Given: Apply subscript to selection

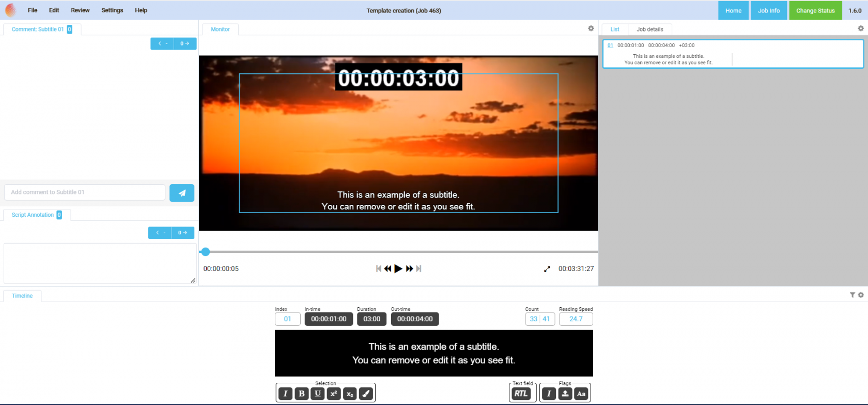Looking at the screenshot, I should pos(350,394).
